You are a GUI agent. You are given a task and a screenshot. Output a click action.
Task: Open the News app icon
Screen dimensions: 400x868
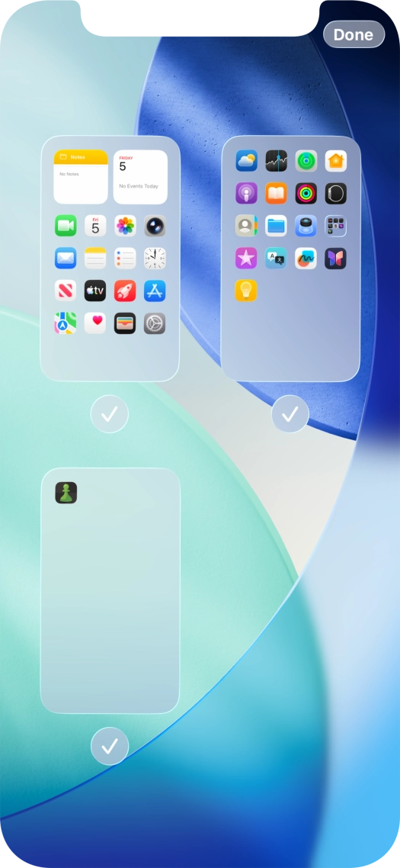pyautogui.click(x=66, y=291)
